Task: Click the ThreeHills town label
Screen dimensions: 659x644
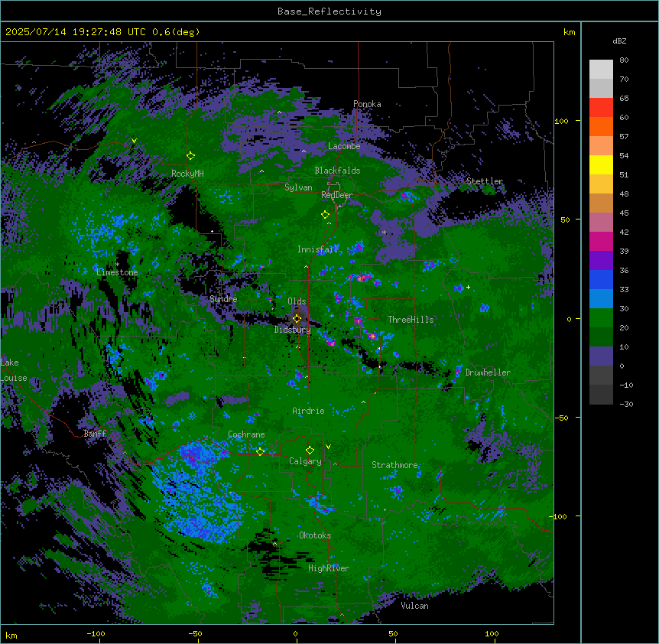Action: [x=411, y=320]
